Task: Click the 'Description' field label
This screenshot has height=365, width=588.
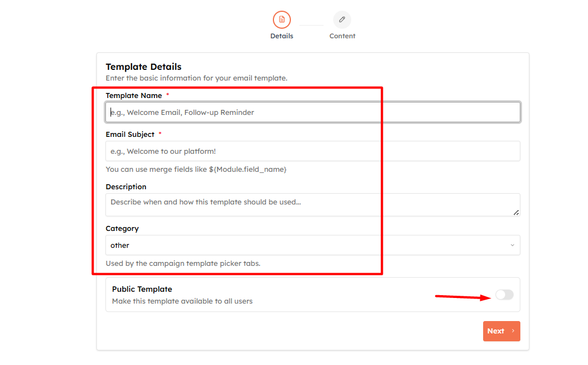Action: point(126,186)
